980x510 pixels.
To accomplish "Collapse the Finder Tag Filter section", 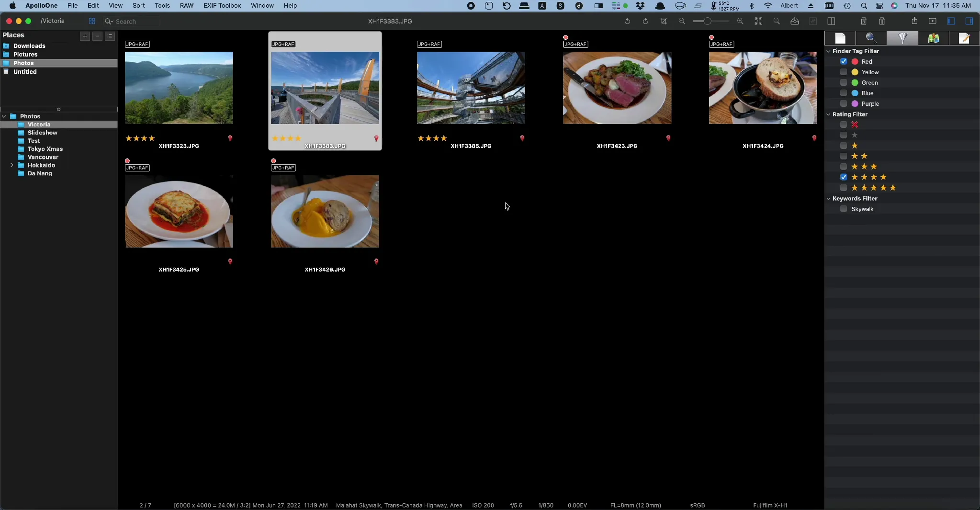I will pyautogui.click(x=828, y=51).
